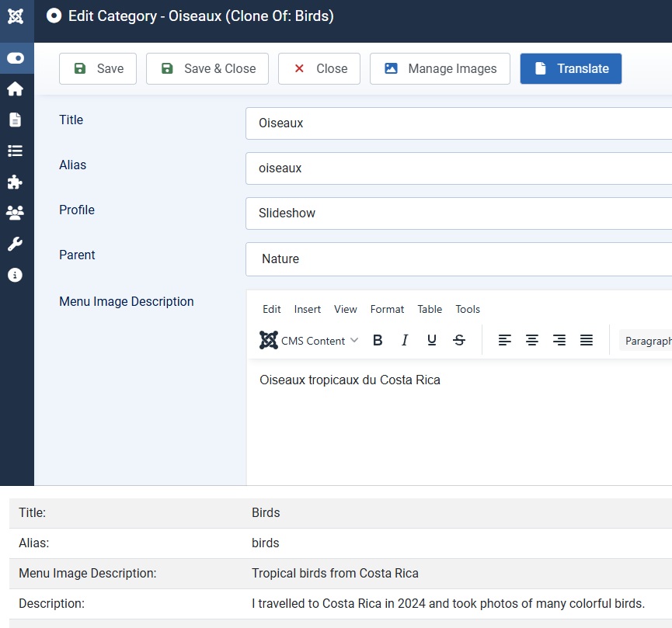Toggle italic formatting in editor
The height and width of the screenshot is (628, 672).
(405, 340)
